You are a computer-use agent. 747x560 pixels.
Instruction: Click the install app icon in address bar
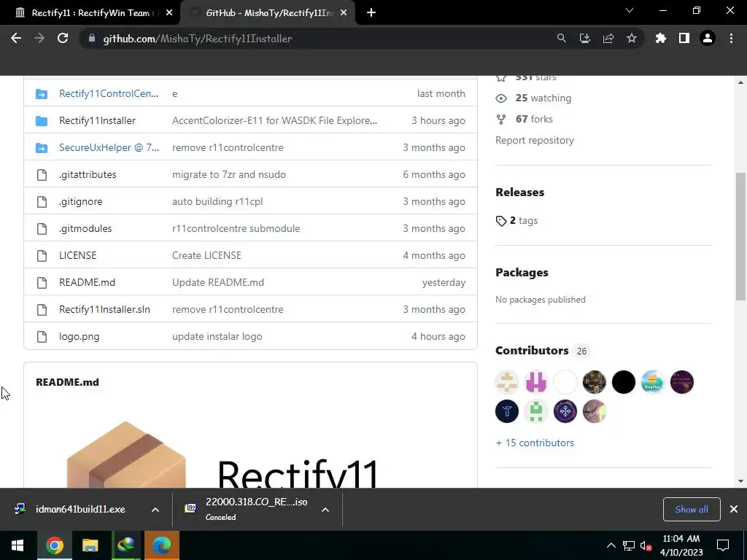click(x=584, y=39)
